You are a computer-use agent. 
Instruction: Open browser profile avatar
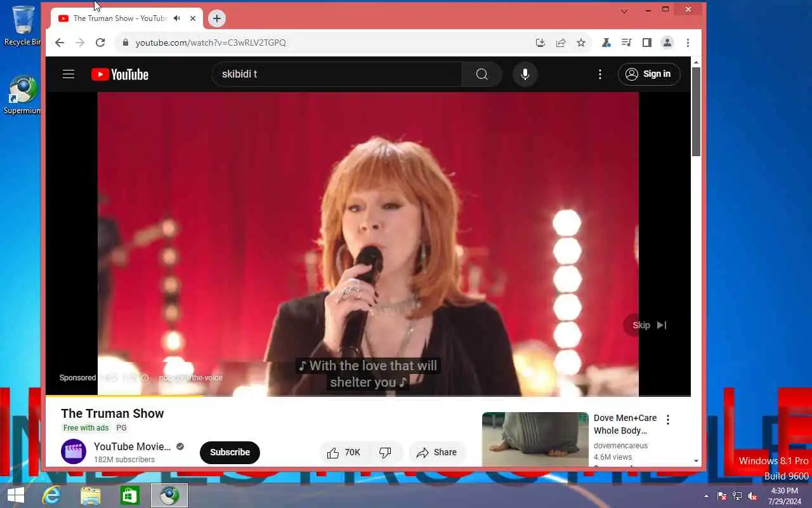coord(667,43)
